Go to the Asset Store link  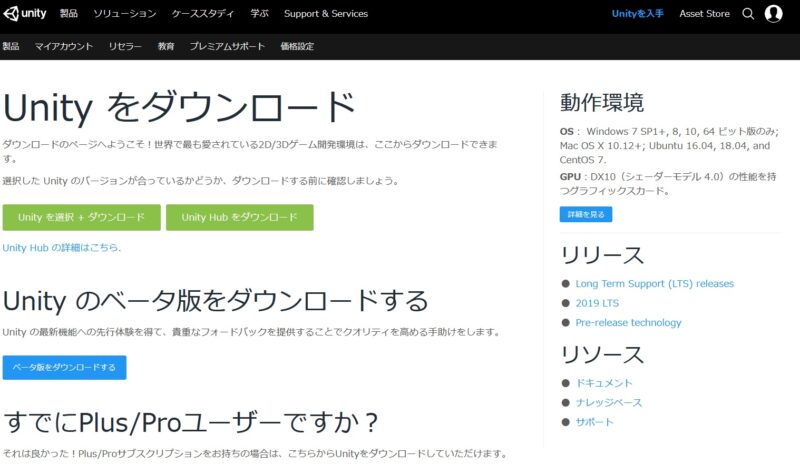(704, 14)
